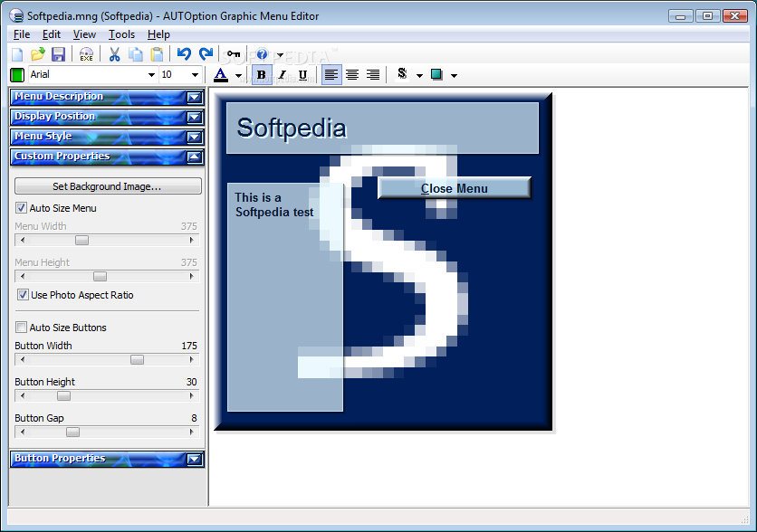Minimize the AUTOption window
757x532 pixels.
tap(681, 16)
